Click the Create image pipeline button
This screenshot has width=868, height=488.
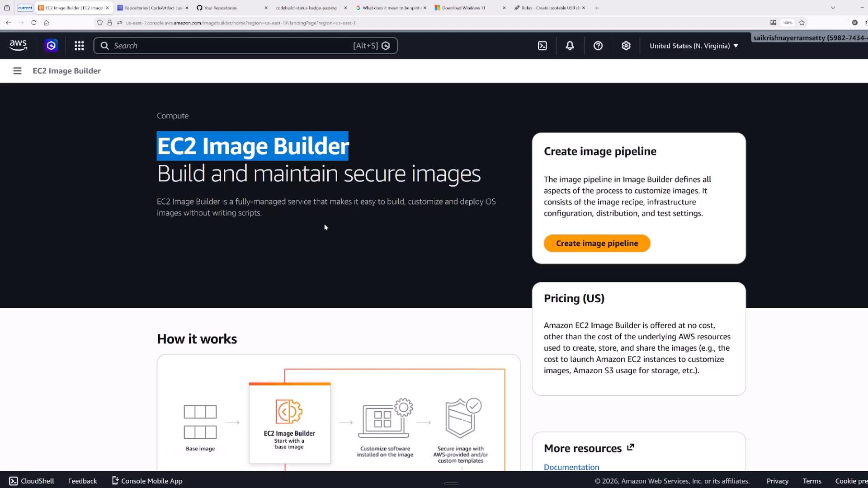click(x=597, y=243)
